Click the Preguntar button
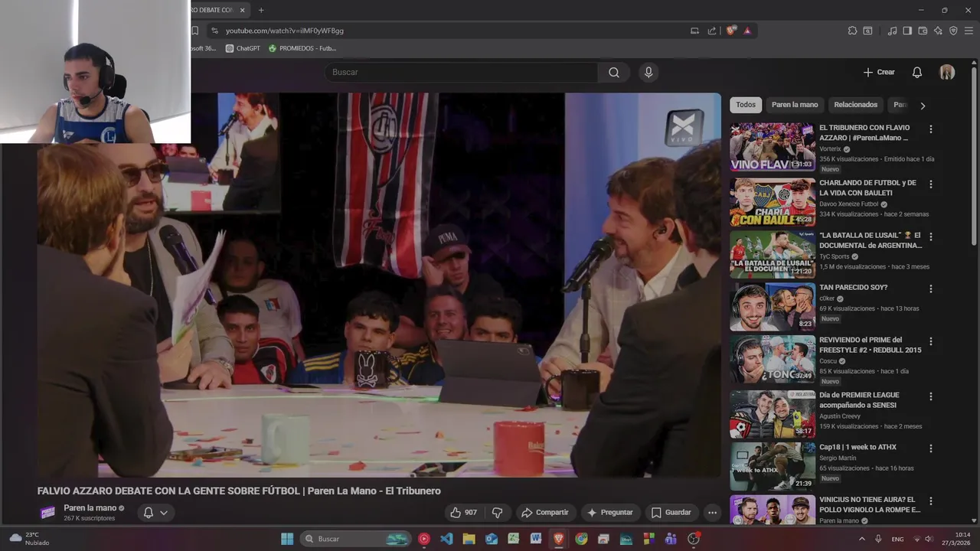This screenshot has width=980, height=551. [609, 512]
